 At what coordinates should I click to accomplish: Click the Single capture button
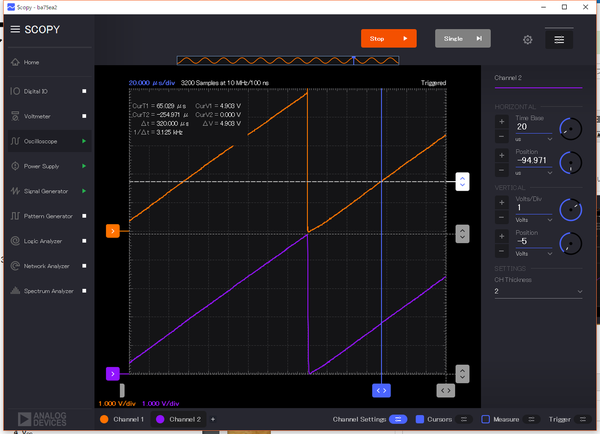pos(463,39)
